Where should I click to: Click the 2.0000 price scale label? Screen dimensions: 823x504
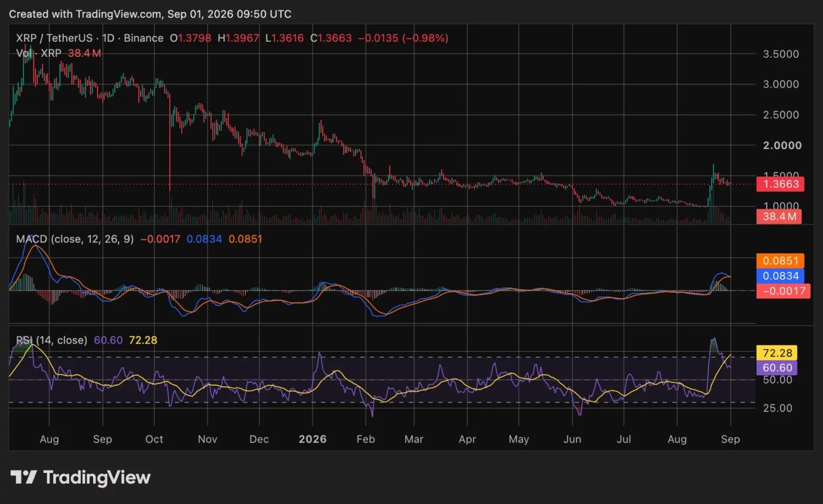[x=782, y=145]
